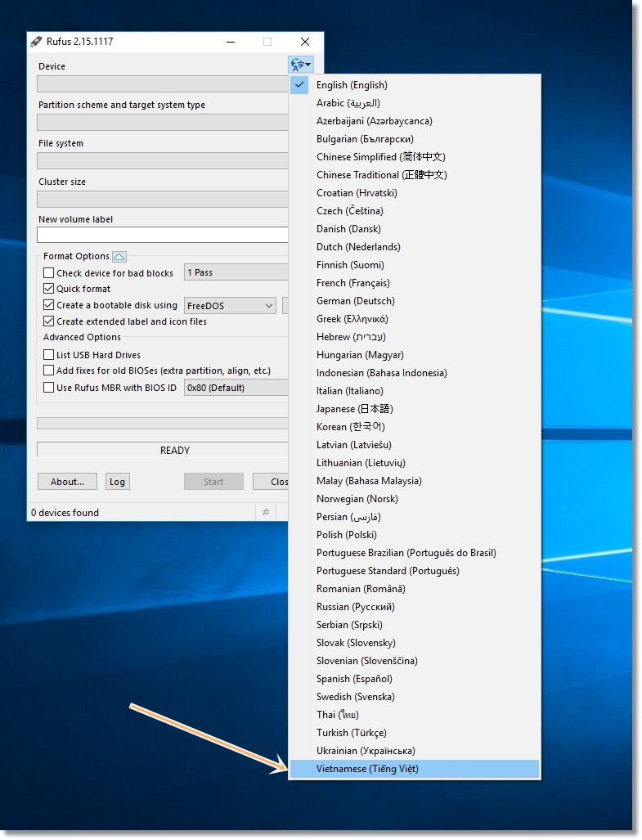Click the Start button
Image resolution: width=642 pixels, height=840 pixels.
(x=213, y=482)
